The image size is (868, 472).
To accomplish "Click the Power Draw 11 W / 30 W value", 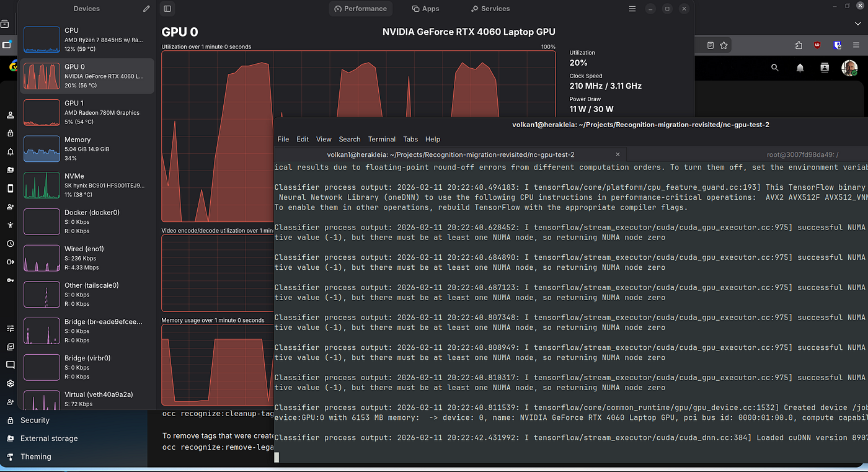I will 591,109.
